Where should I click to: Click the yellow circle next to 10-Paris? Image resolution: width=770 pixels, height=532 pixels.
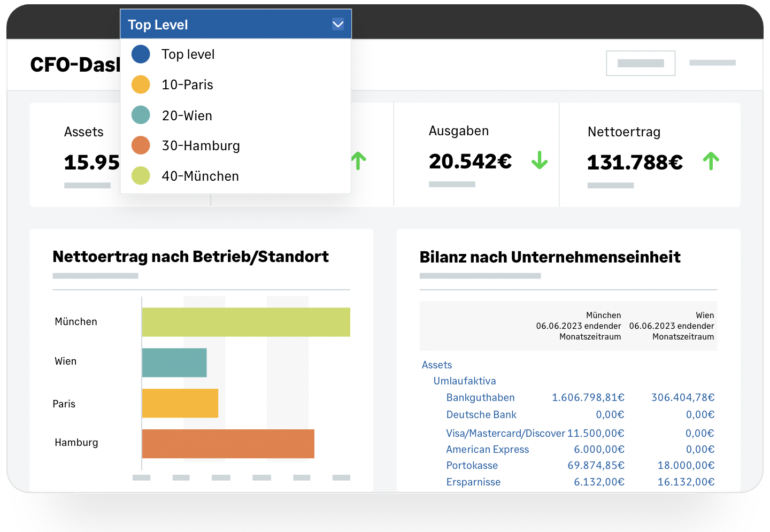click(x=141, y=84)
